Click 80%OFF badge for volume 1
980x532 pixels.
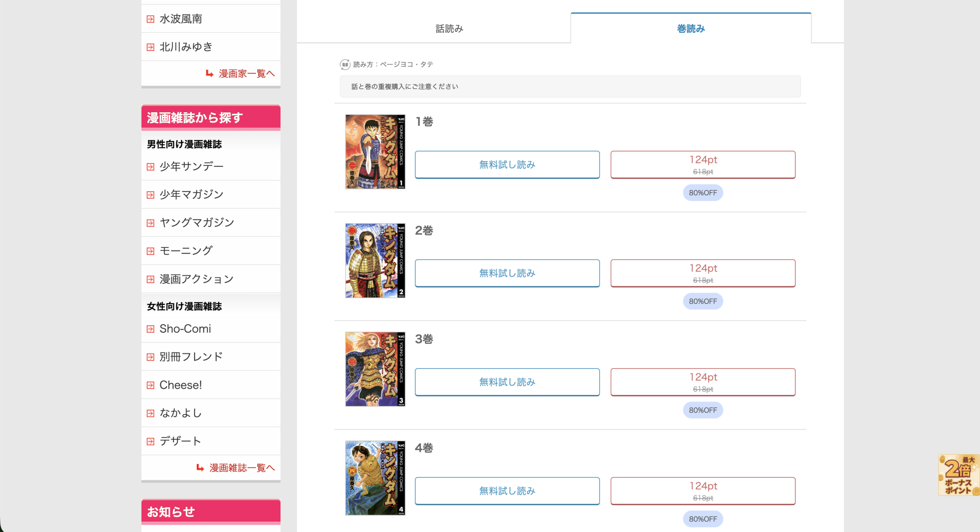(x=703, y=193)
